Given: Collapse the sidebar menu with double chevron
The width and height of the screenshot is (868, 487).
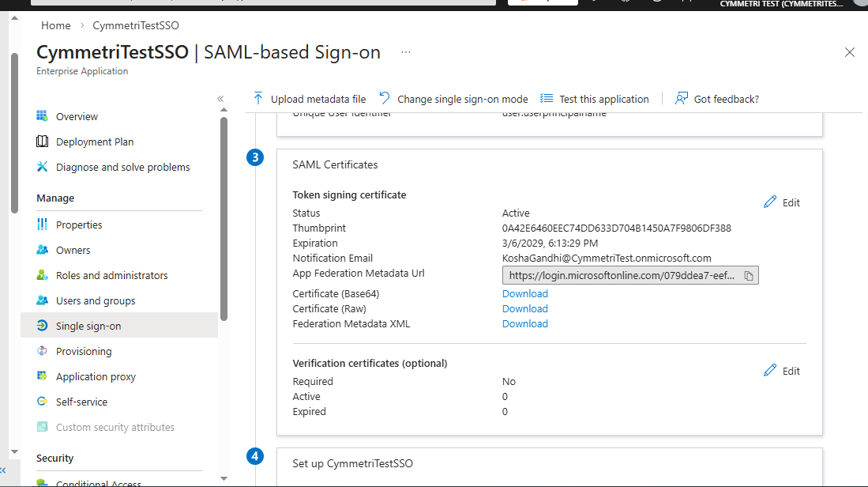Looking at the screenshot, I should coord(220,99).
